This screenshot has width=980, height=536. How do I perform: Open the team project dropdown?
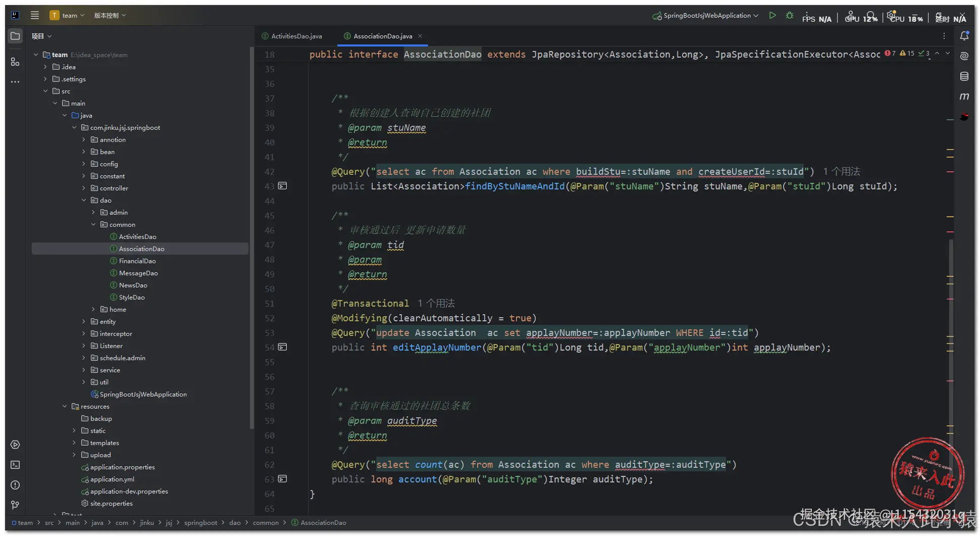coord(67,15)
